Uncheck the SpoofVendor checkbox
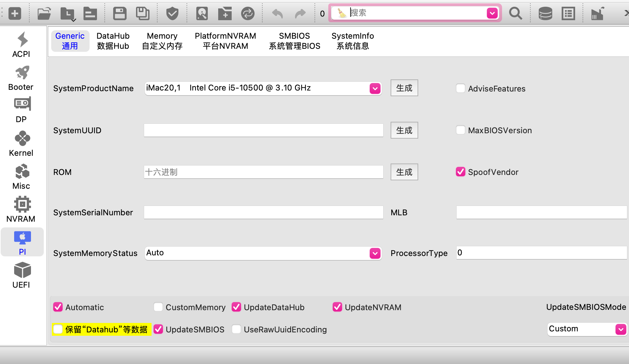This screenshot has width=629, height=364. tap(460, 172)
